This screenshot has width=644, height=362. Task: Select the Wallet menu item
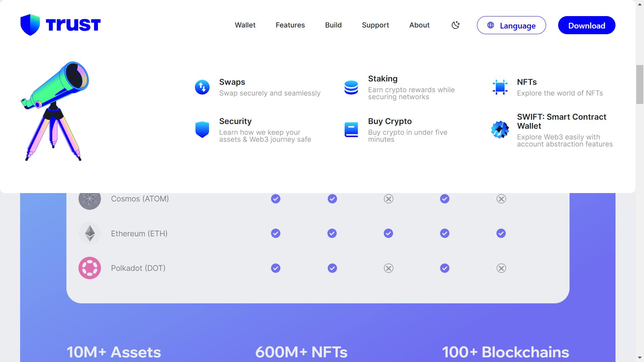coord(246,25)
